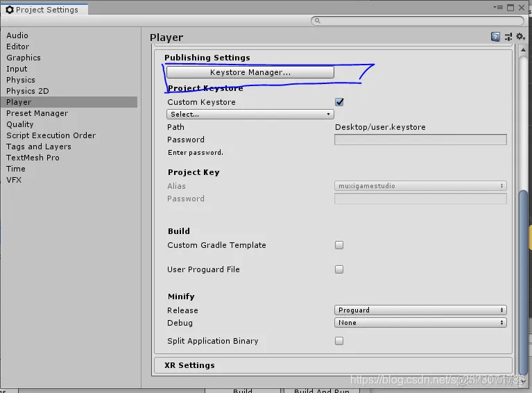Viewport: 532px width, 393px height.
Task: Open the Alias muxigamestudio dropdown
Action: click(x=420, y=186)
